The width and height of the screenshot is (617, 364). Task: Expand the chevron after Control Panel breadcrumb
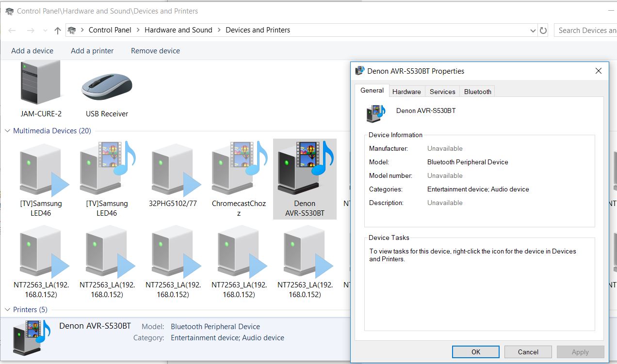(x=138, y=30)
